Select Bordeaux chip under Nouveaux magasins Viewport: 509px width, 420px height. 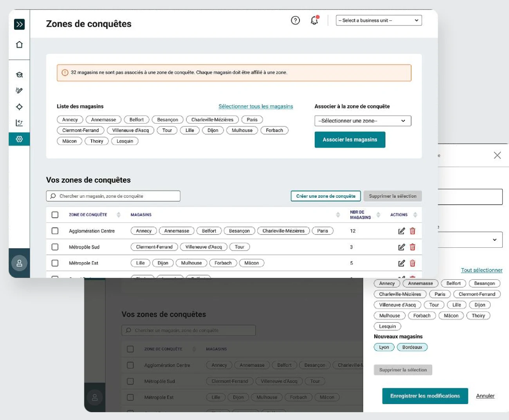(x=412, y=347)
